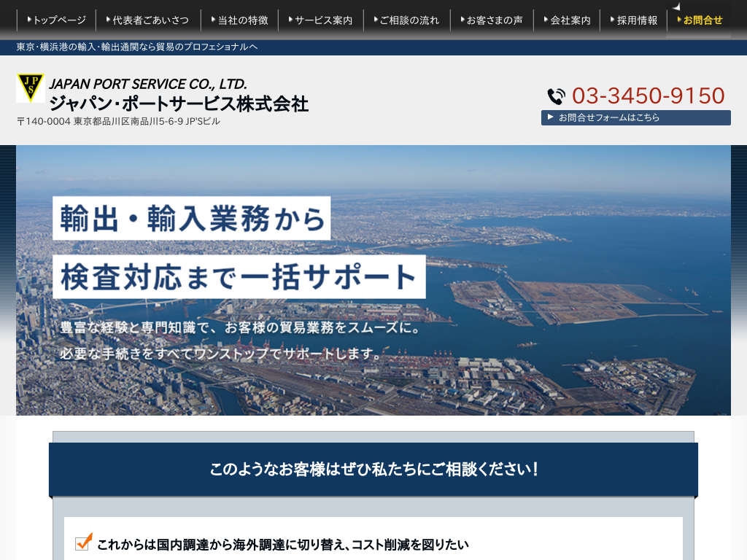Click the このようなお客様はぜひ私たちにご相談ください banner
This screenshot has height=560, width=747.
[373, 470]
